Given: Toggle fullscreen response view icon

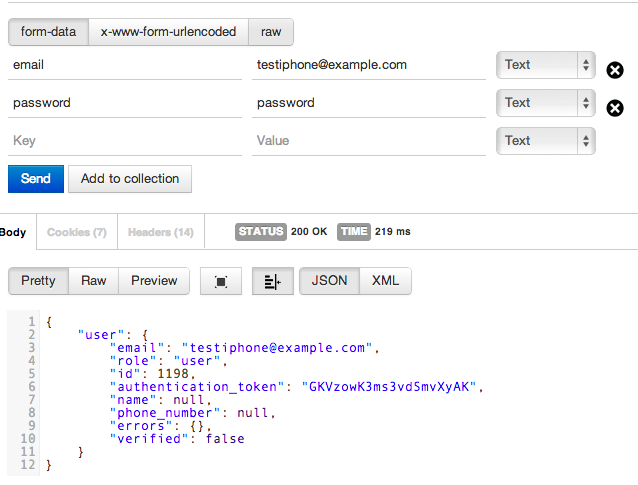Looking at the screenshot, I should (221, 281).
